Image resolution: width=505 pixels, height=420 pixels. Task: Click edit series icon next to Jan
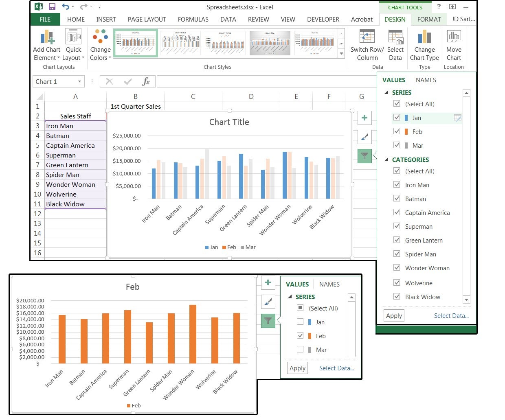pos(457,118)
